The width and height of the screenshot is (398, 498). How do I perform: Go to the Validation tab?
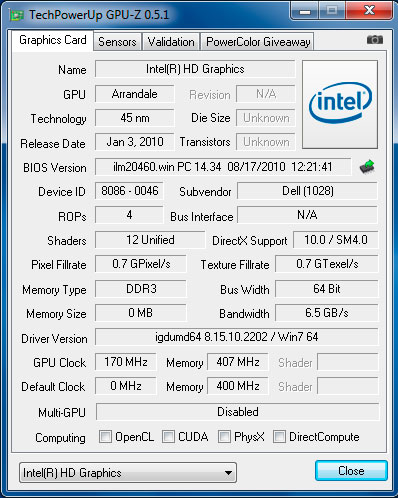pos(171,42)
